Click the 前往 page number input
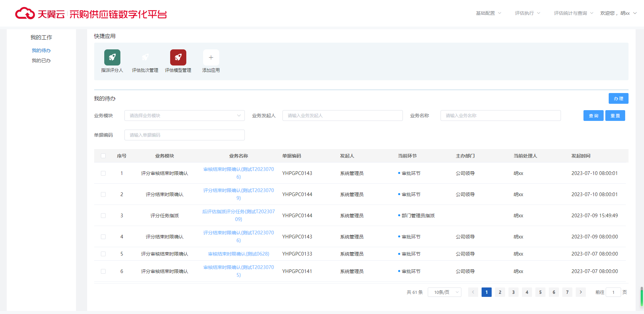 (613, 292)
